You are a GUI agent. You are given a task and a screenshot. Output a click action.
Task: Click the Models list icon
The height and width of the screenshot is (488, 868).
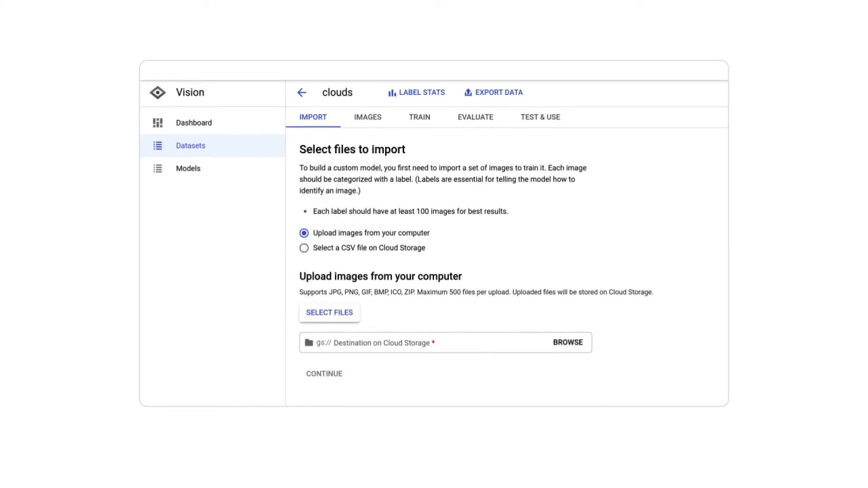(x=157, y=169)
